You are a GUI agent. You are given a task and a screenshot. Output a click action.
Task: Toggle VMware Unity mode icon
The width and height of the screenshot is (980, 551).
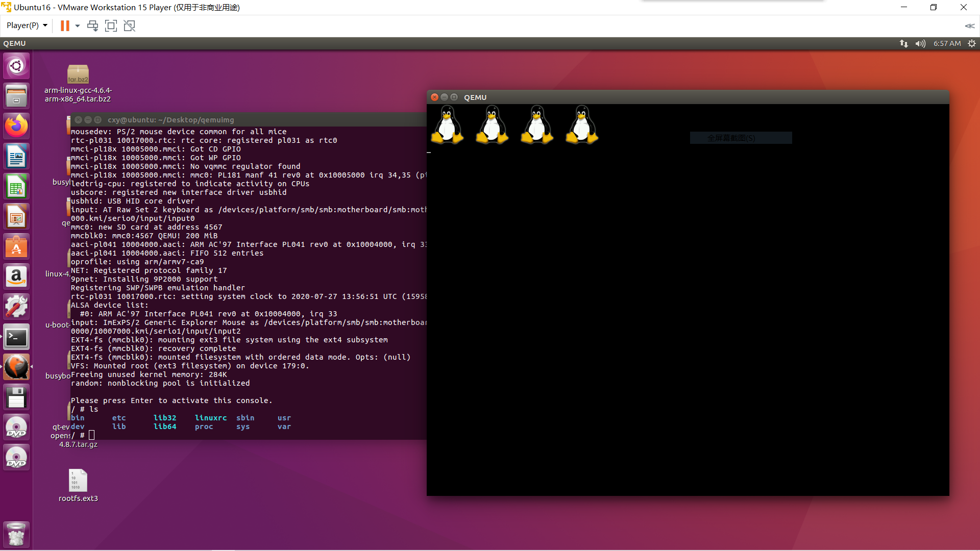pos(130,26)
